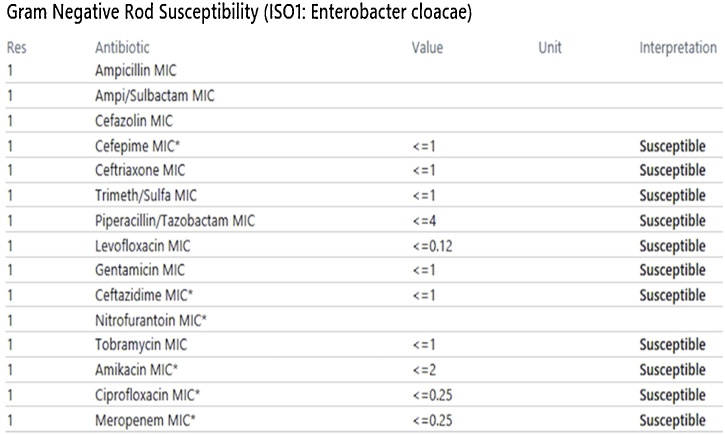Click the Levofloxacin value <=0.12
The height and width of the screenshot is (434, 725).
coord(432,246)
